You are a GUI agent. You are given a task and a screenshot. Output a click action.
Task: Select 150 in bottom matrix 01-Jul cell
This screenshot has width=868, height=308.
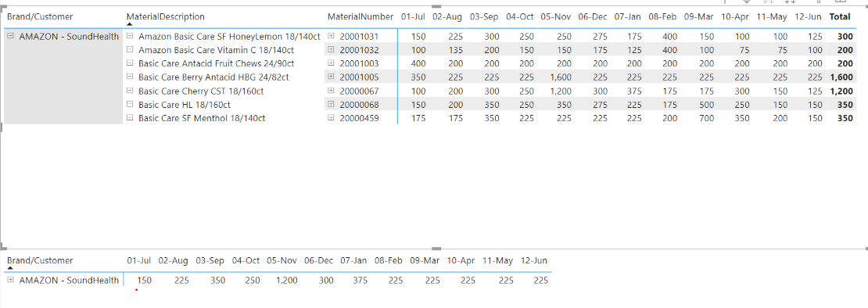point(144,281)
